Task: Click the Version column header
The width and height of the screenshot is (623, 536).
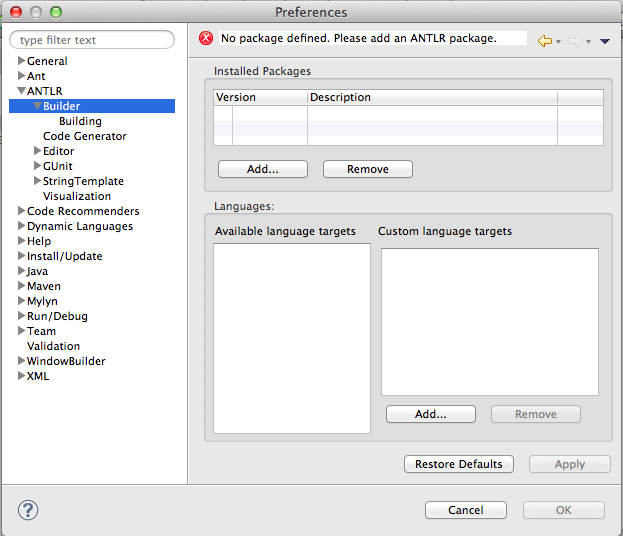Action: point(260,97)
